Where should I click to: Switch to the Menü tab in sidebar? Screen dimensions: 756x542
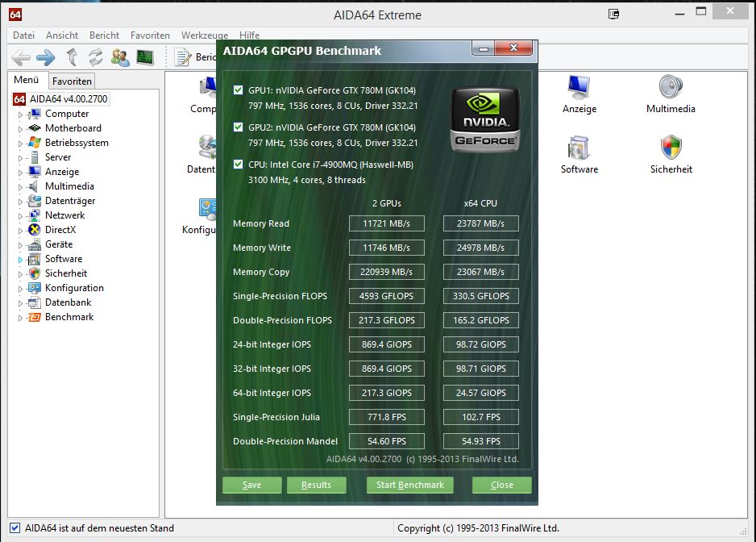[27, 80]
